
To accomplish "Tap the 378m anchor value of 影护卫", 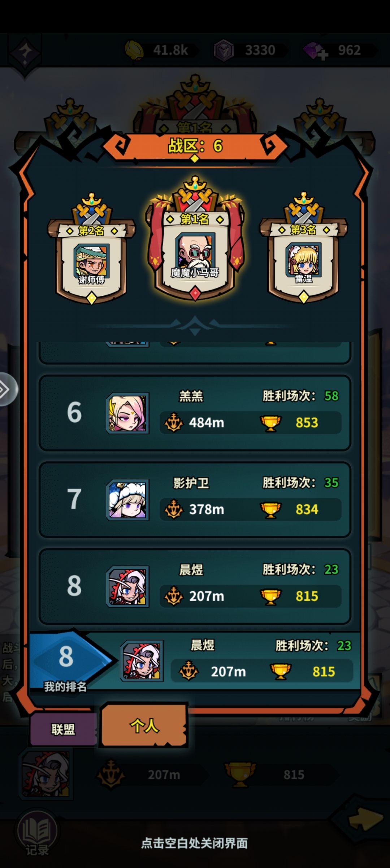I will pyautogui.click(x=207, y=509).
